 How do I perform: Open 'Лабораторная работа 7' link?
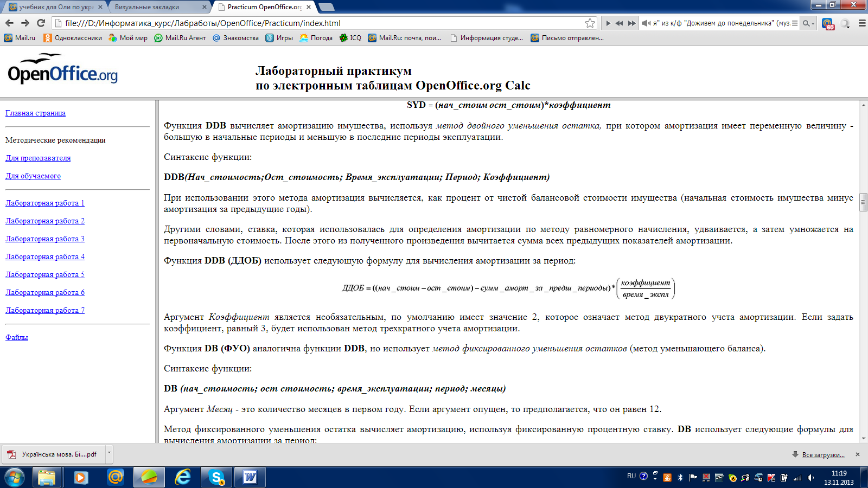[x=45, y=310]
